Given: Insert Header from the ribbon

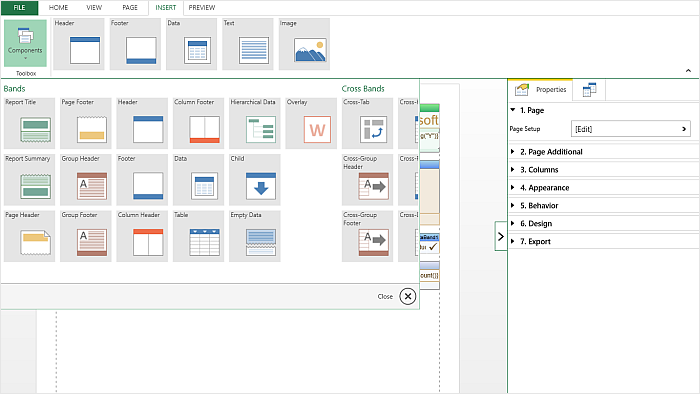Looking at the screenshot, I should (x=79, y=44).
